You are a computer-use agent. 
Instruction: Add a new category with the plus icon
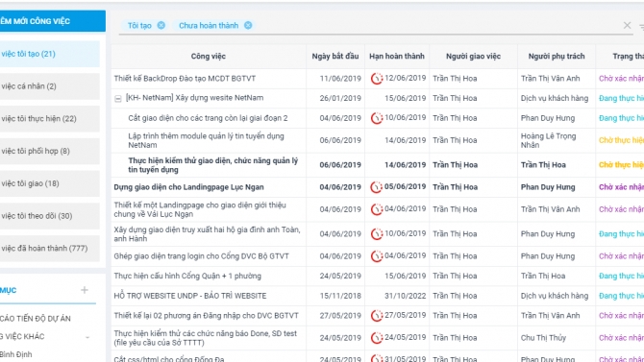(x=85, y=290)
